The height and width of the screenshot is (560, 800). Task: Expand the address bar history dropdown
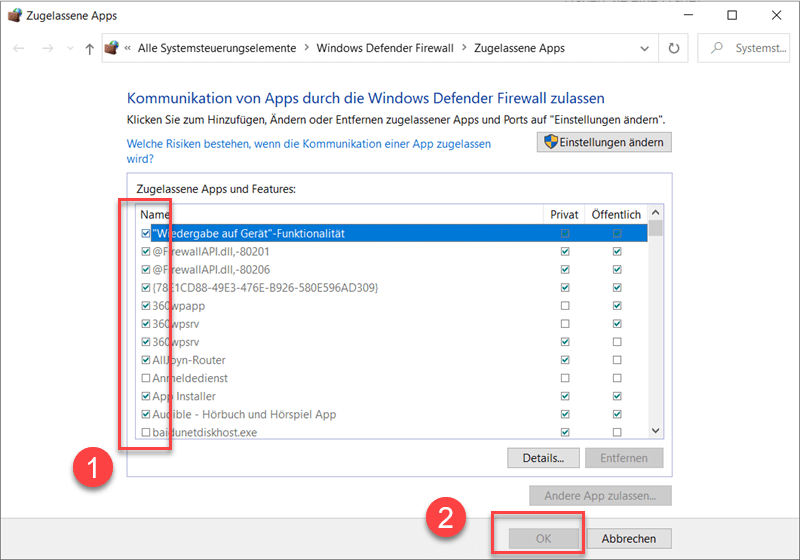[x=644, y=48]
